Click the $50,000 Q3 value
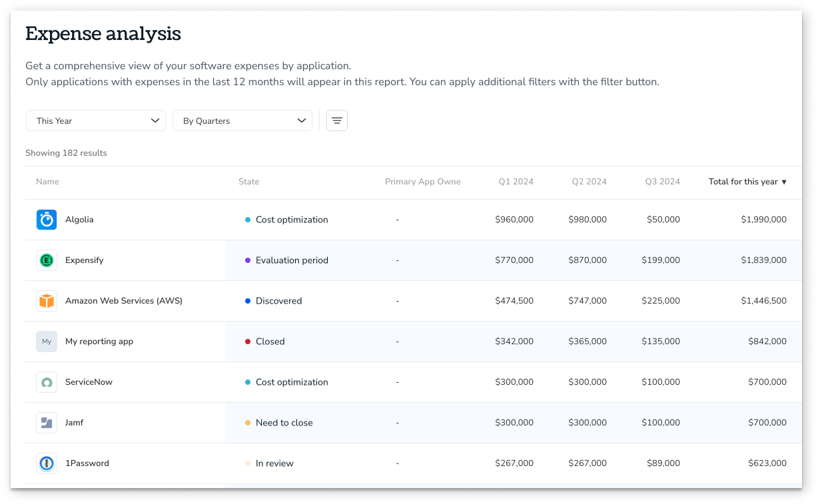Image resolution: width=818 pixels, height=504 pixels. [x=663, y=220]
